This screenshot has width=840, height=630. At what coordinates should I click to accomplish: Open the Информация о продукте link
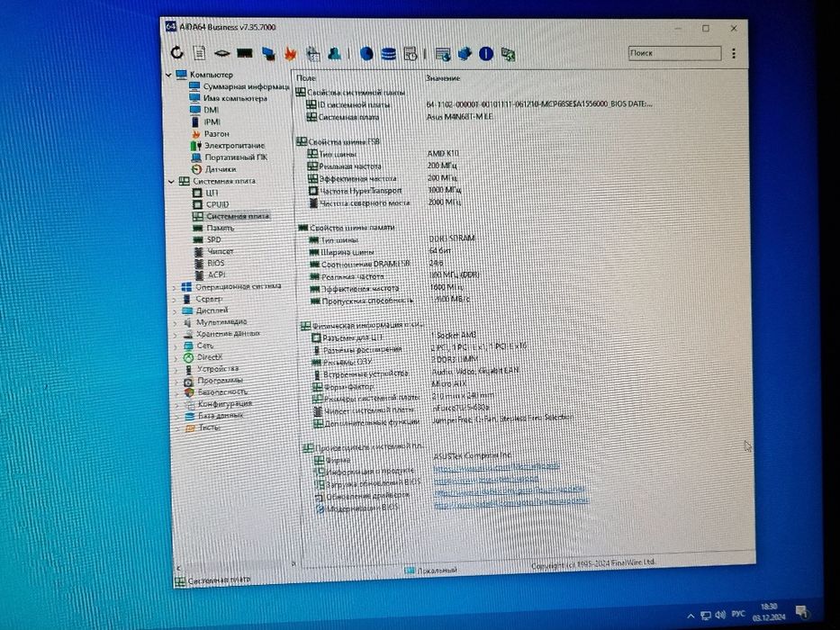tap(496, 467)
